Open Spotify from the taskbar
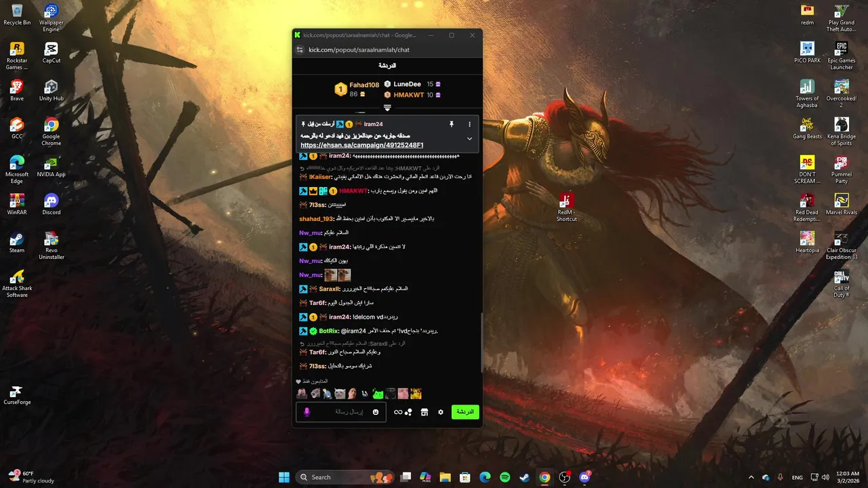 click(505, 477)
